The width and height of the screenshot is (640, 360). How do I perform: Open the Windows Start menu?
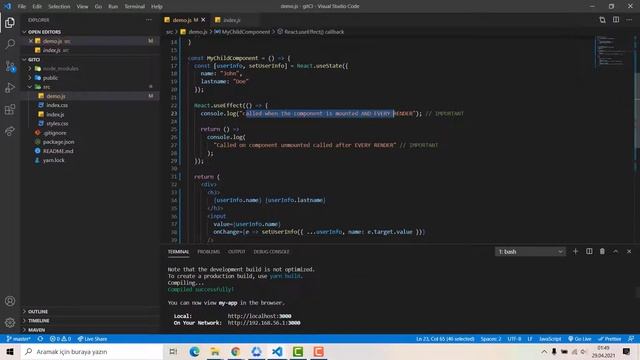pos(10,351)
